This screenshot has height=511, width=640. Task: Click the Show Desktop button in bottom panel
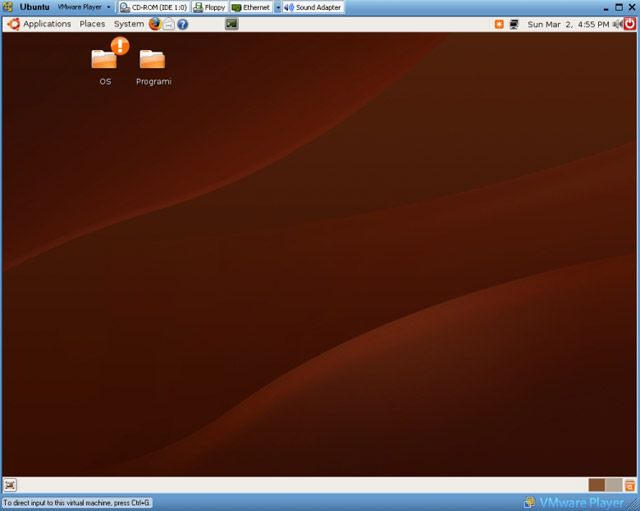(10, 485)
